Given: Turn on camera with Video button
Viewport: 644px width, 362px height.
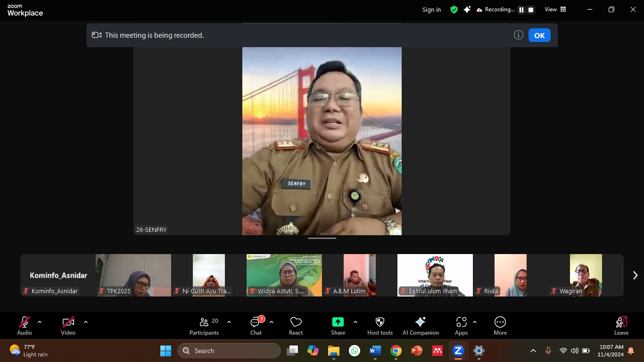Looking at the screenshot, I should pos(68,326).
